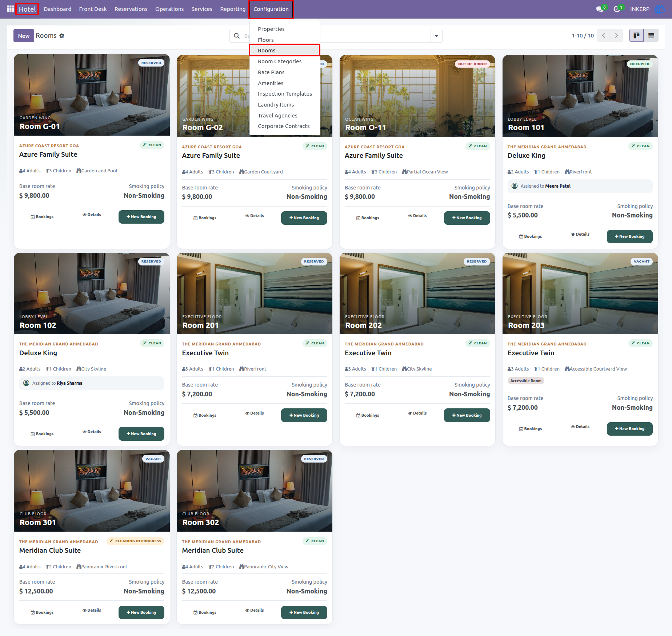Select Properties in Configuration menu
Screen dimensions: 672x636
click(285, 29)
